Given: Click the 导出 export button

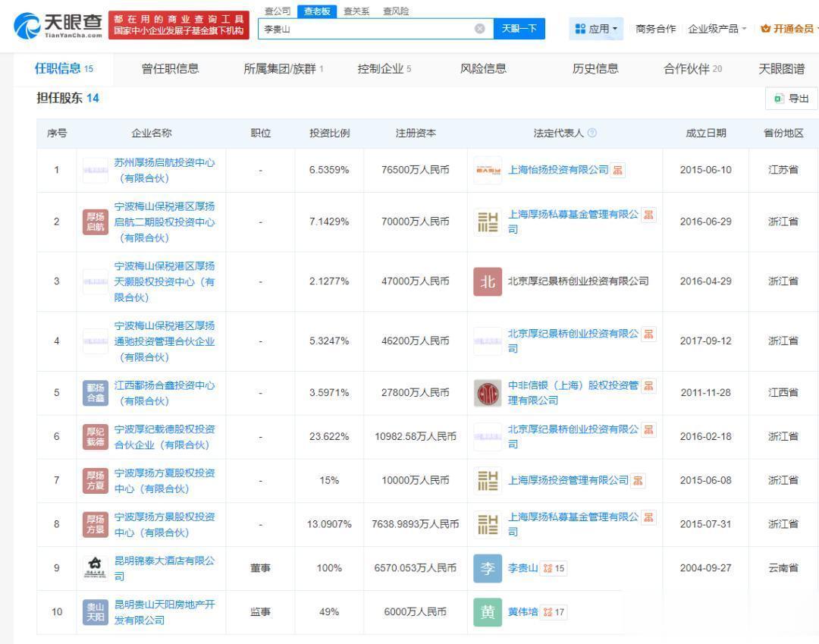Looking at the screenshot, I should (791, 99).
